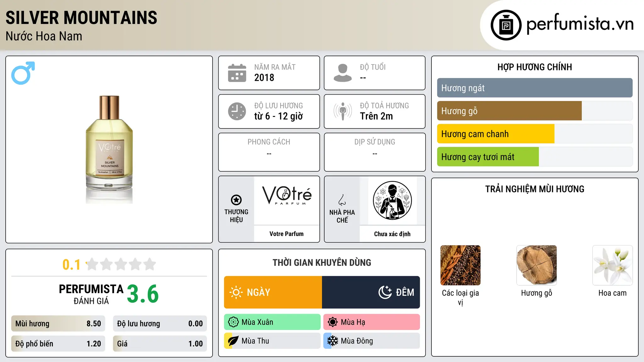The image size is (644, 362).
Task: Click the sillage projection icon
Action: pos(343,111)
